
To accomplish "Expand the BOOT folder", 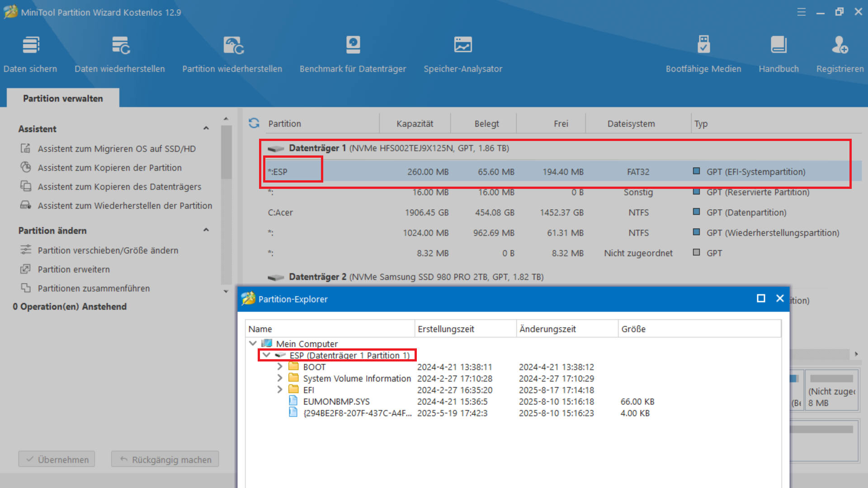I will [x=280, y=366].
